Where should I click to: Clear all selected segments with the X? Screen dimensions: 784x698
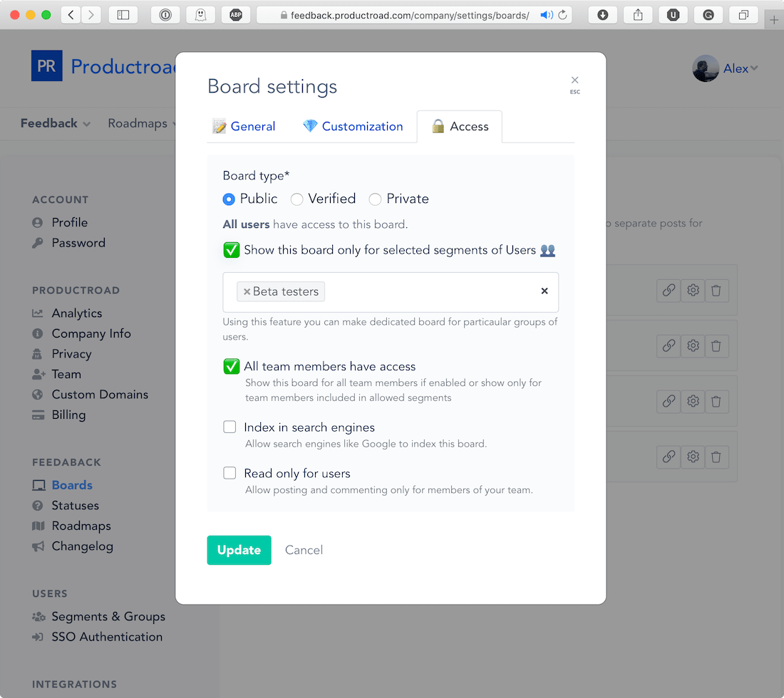[x=545, y=291]
